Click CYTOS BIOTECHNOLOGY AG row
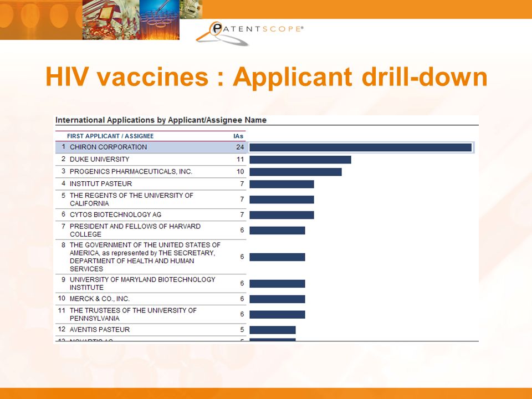The image size is (532, 399). (151, 215)
